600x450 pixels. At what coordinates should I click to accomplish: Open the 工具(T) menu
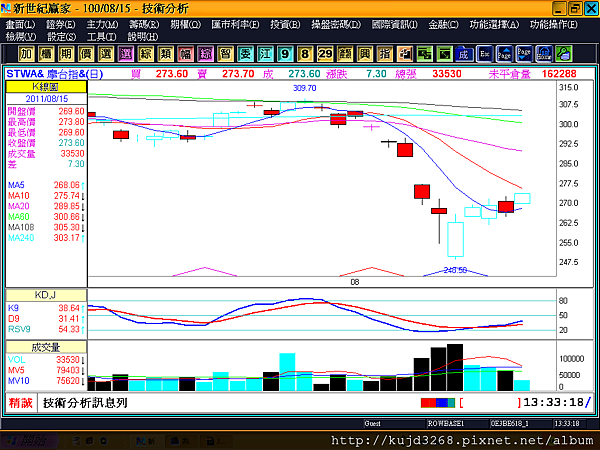click(101, 37)
